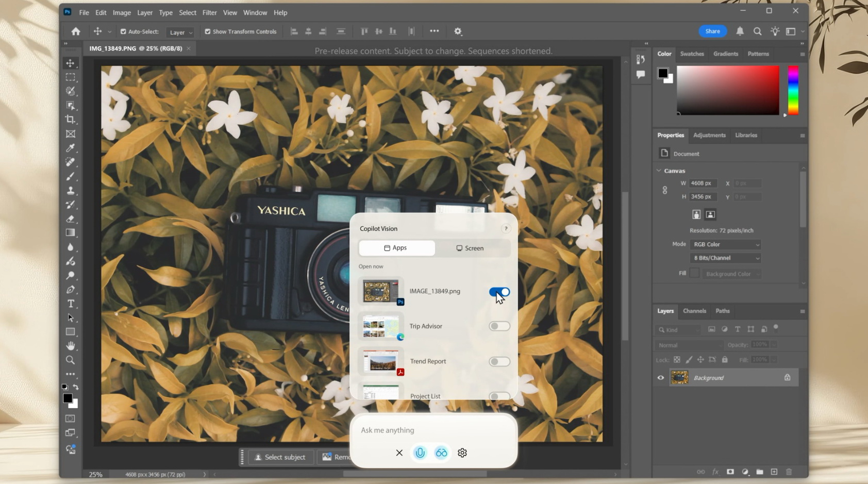Click the rainbow hue slider strip

793,90
